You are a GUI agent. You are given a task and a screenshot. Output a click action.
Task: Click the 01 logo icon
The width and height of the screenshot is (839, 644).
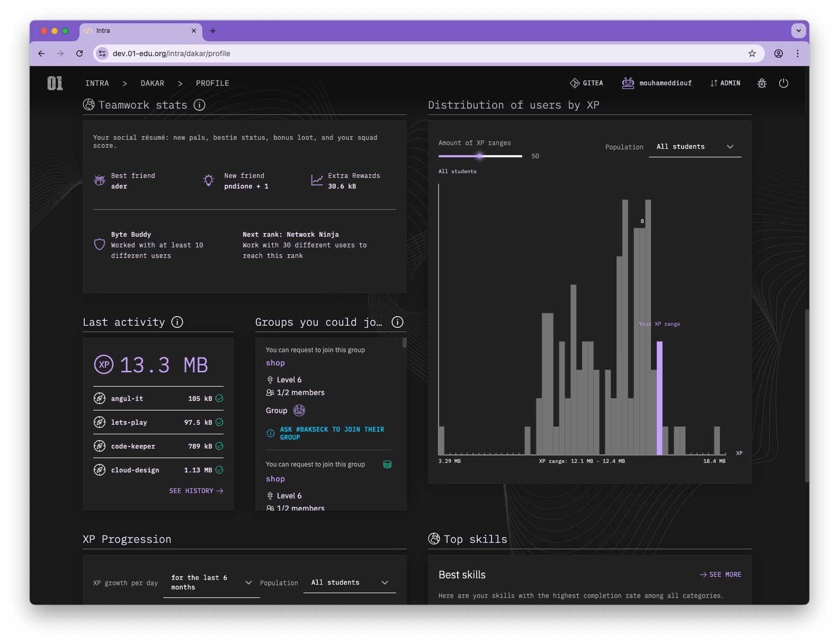coord(55,83)
